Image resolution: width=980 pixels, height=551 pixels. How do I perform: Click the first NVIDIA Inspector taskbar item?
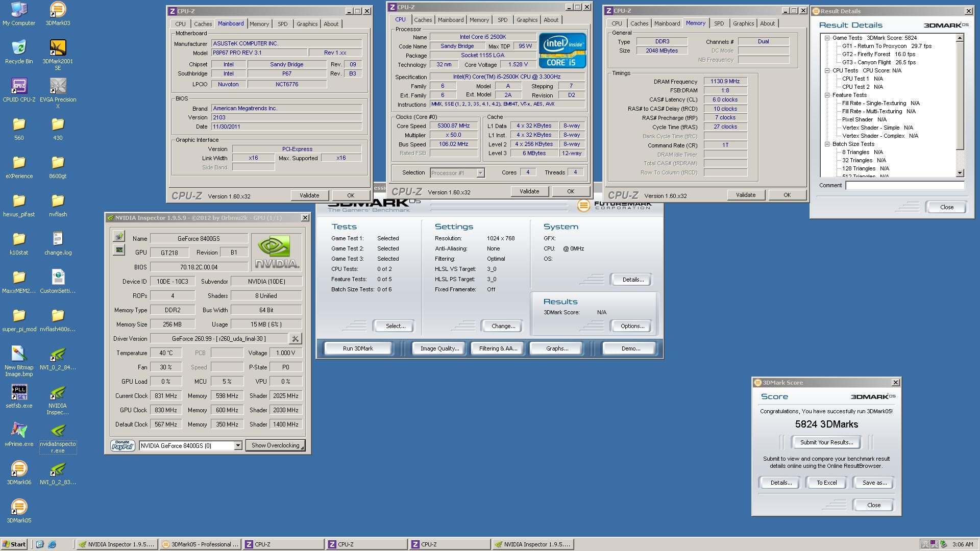point(116,544)
